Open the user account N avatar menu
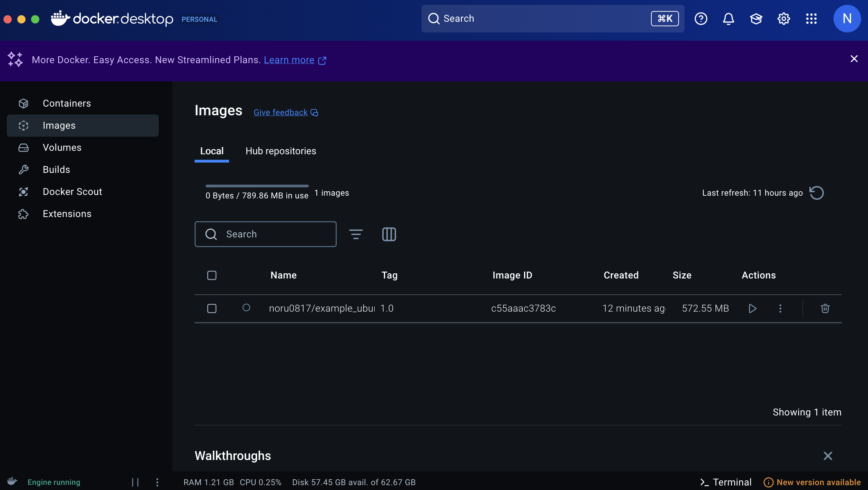This screenshot has width=868, height=490. (847, 19)
